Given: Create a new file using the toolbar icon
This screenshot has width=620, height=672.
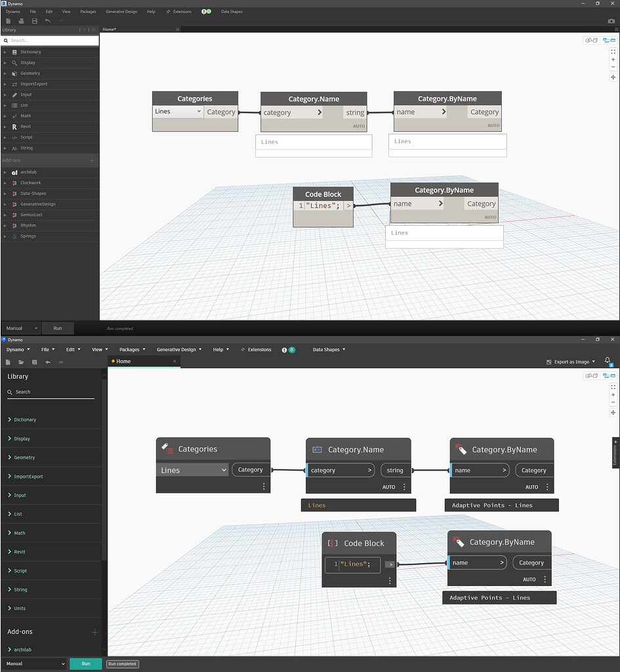Looking at the screenshot, I should pyautogui.click(x=8, y=362).
